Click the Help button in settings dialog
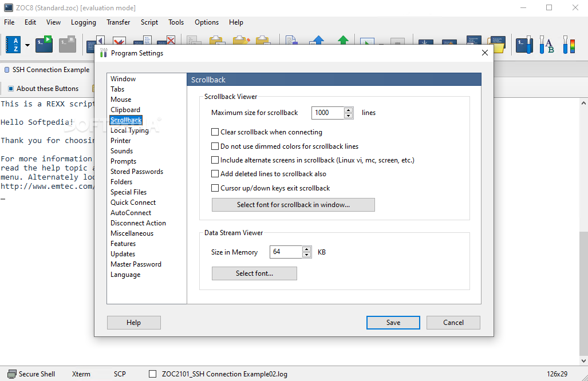 (x=133, y=323)
